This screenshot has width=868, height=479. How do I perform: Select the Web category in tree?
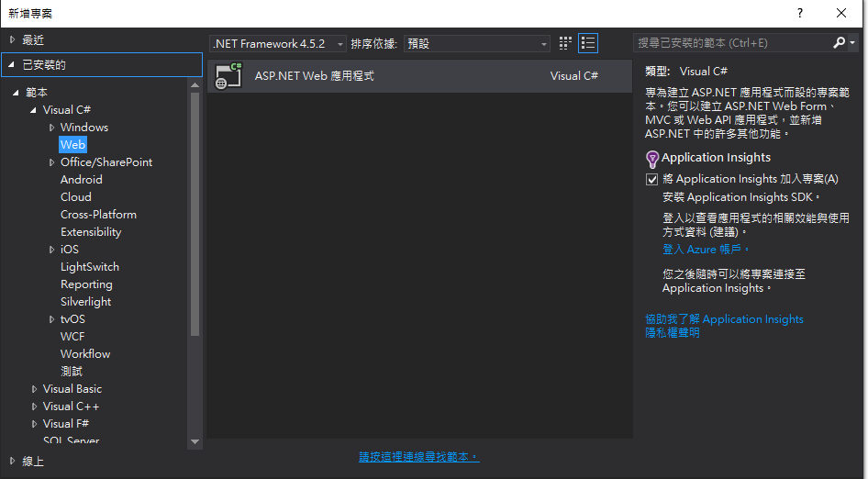(x=72, y=145)
